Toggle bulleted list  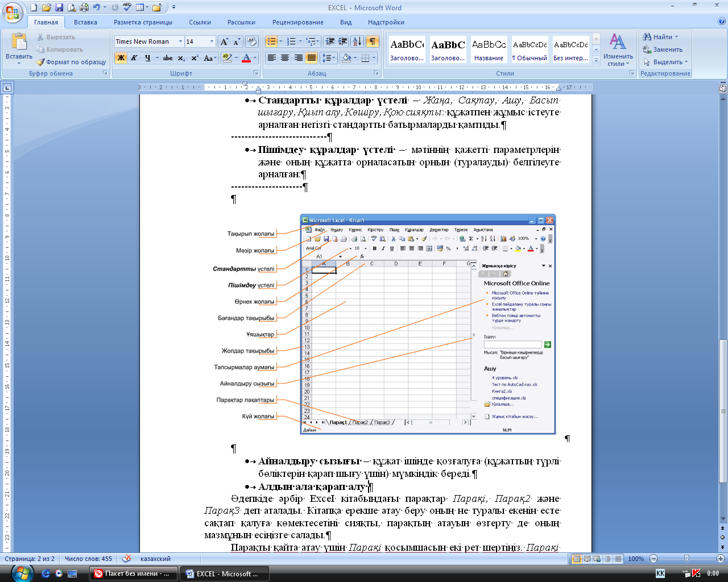[x=271, y=41]
